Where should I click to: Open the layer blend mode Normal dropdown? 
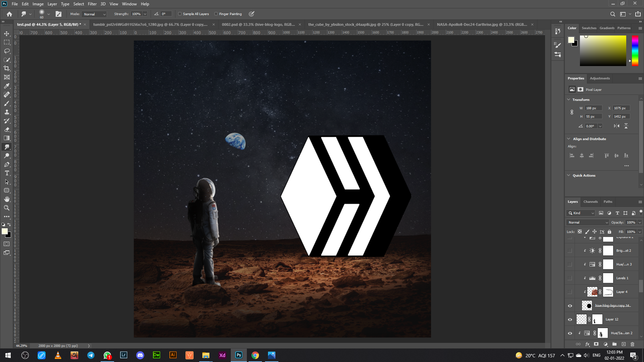pos(588,223)
